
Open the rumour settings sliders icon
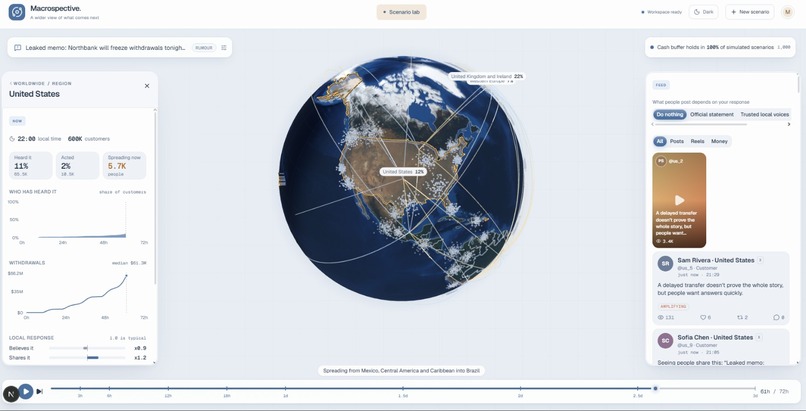[x=224, y=48]
